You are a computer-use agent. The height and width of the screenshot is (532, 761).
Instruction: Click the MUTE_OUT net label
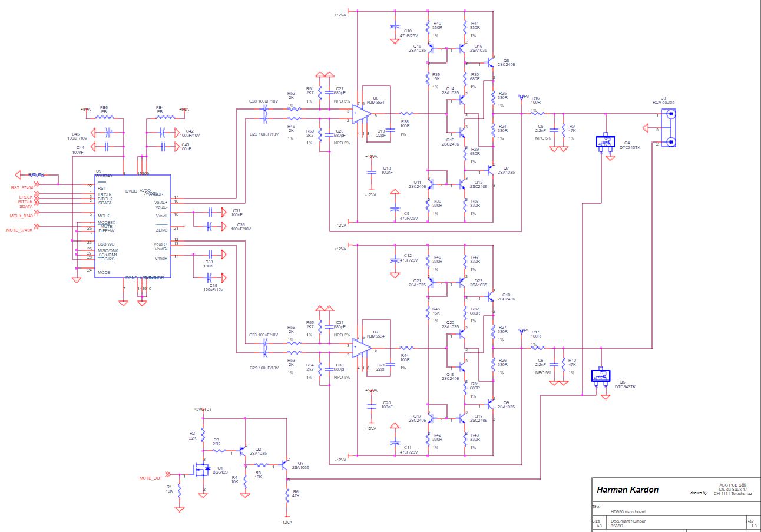(150, 478)
